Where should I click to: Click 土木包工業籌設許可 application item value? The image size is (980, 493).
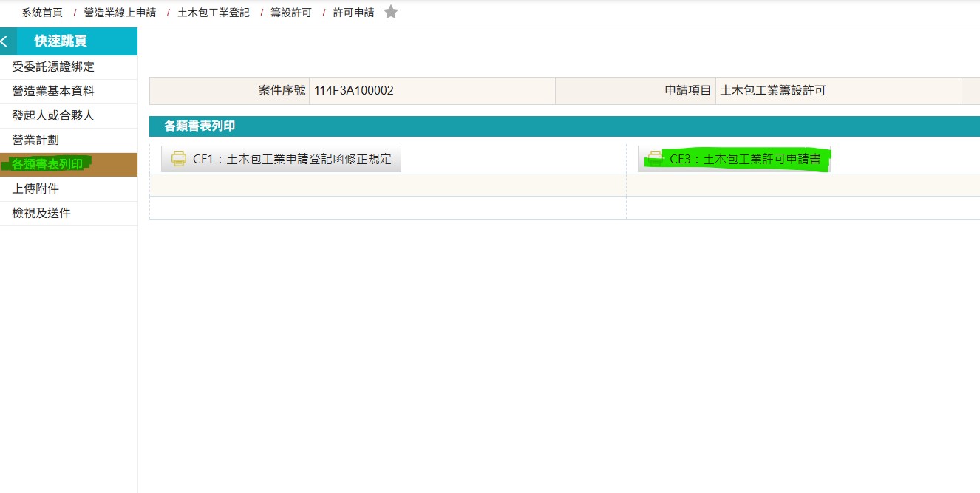point(772,91)
